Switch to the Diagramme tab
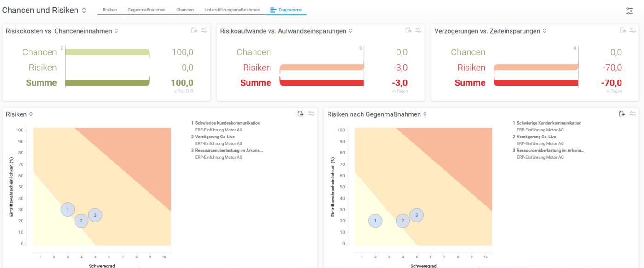Screen dimensions: 644x268 click(286, 9)
